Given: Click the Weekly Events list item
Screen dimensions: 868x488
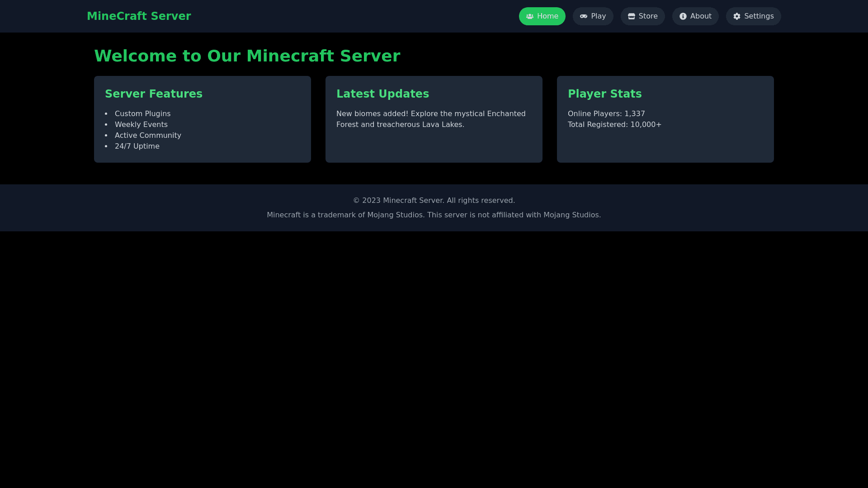Looking at the screenshot, I should click(x=141, y=125).
